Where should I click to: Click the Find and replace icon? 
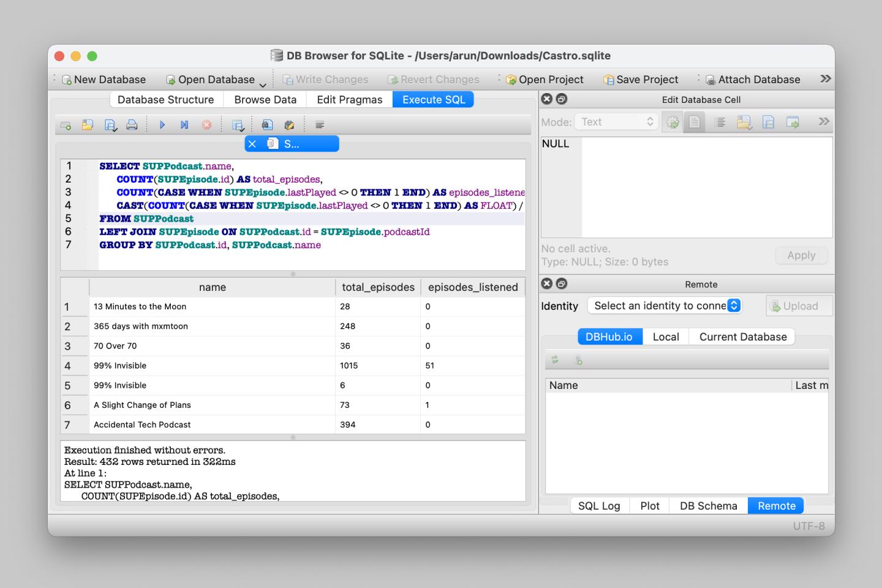tap(289, 125)
